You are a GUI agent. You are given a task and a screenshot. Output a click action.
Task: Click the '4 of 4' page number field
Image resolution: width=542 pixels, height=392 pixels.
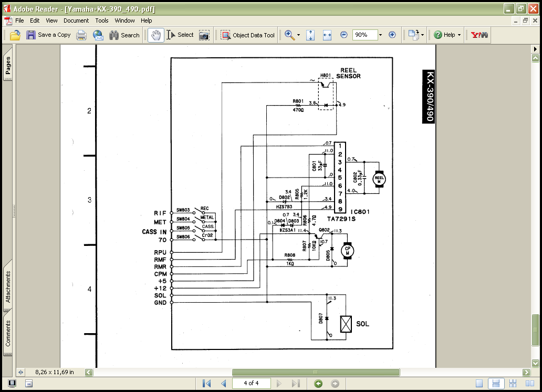251,384
